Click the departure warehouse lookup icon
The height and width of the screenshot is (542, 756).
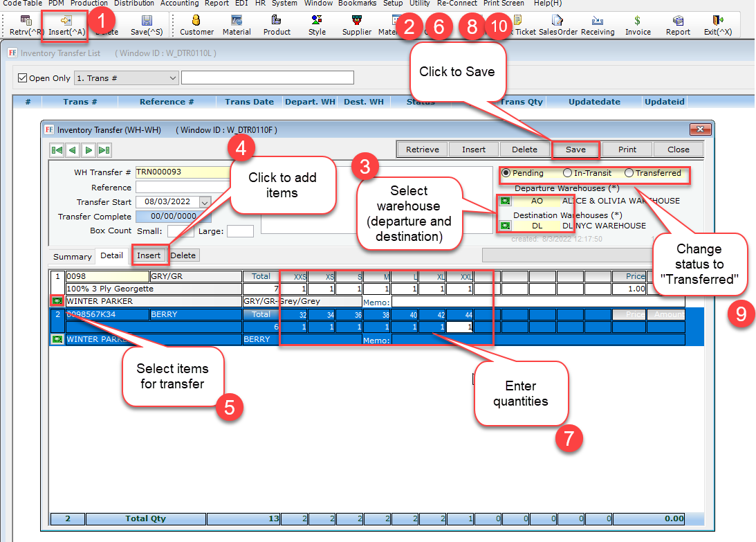click(505, 201)
